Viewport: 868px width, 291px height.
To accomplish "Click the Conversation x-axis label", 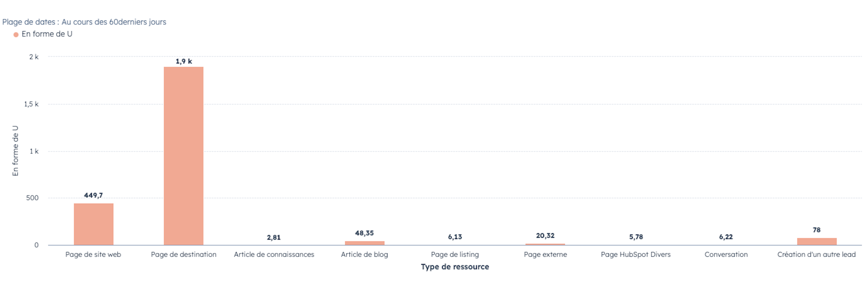I will pyautogui.click(x=726, y=255).
